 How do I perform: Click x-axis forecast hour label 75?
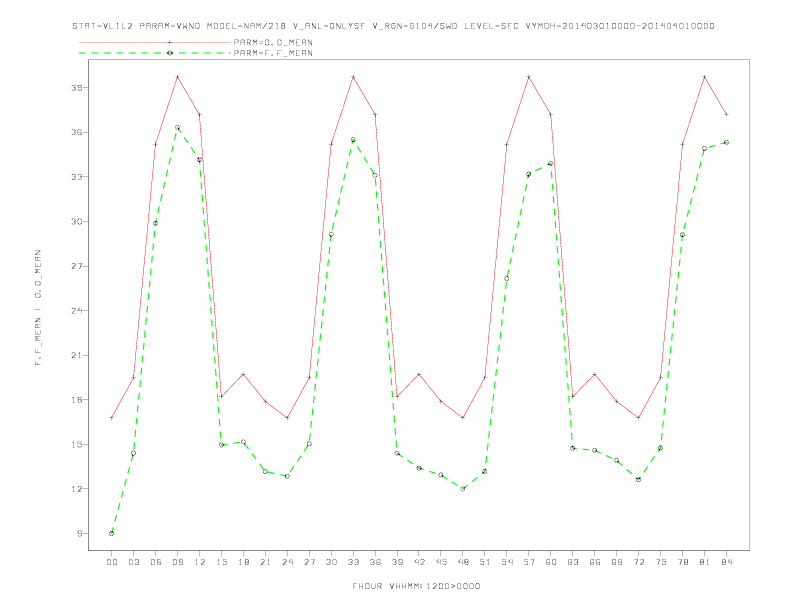coord(661,562)
